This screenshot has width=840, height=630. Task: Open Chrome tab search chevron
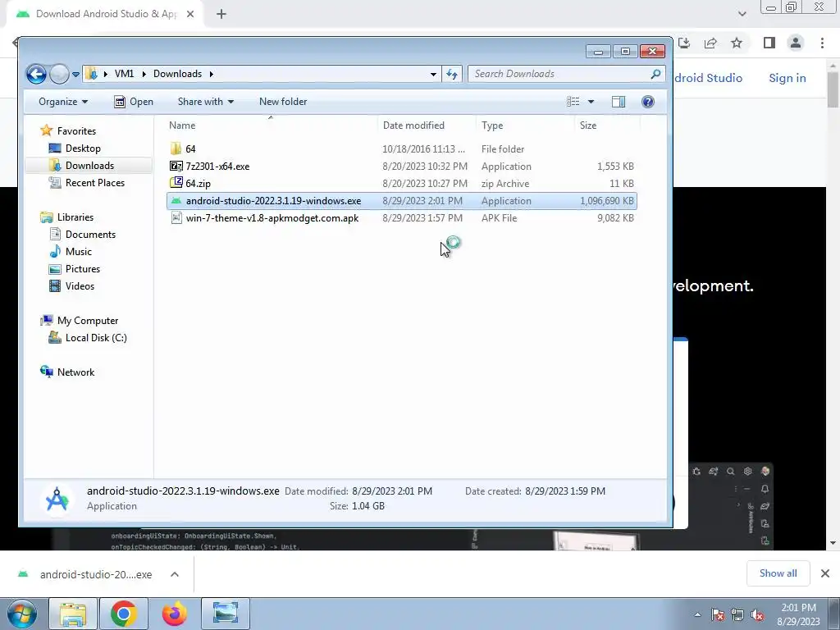(742, 14)
